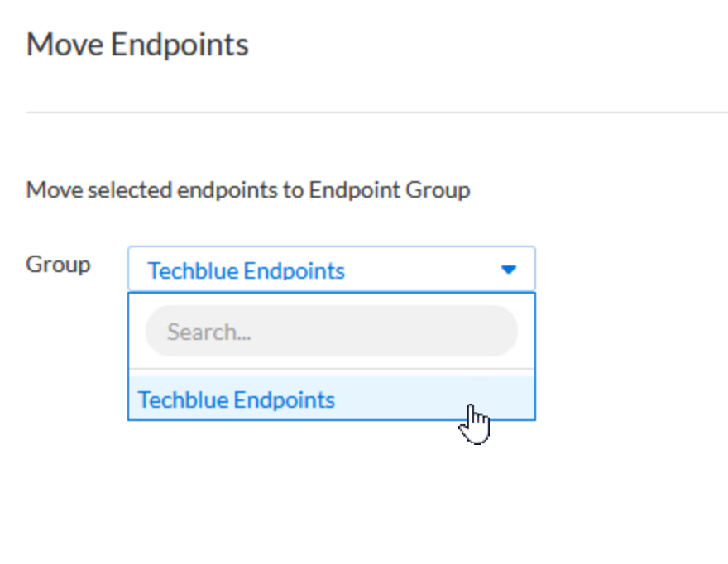
Task: Collapse the Group dropdown using its arrow
Action: 509,270
